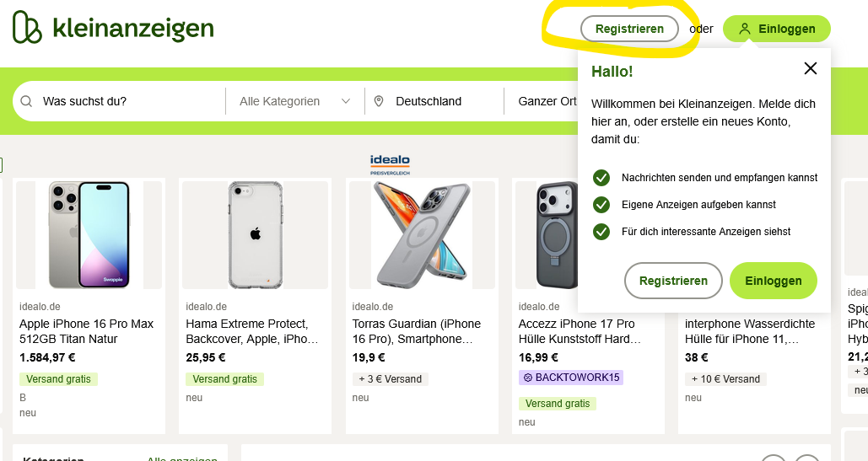The width and height of the screenshot is (868, 461).
Task: Click Einloggen inside the Hallo popup
Action: 774,281
